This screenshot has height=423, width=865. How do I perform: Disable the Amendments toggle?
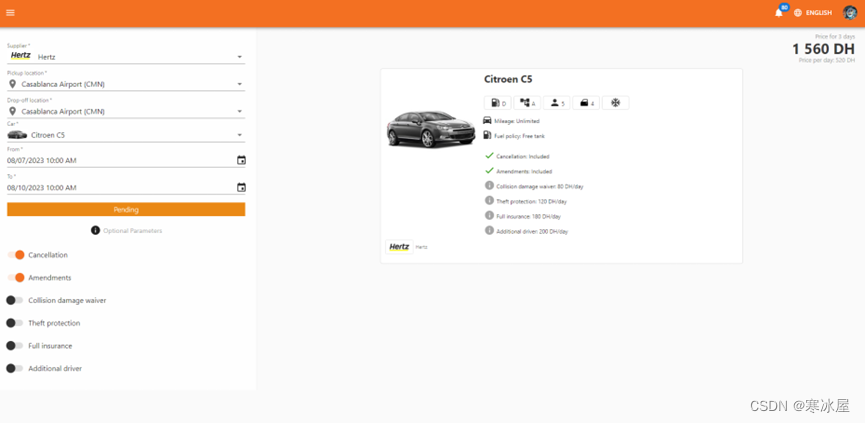(x=15, y=277)
